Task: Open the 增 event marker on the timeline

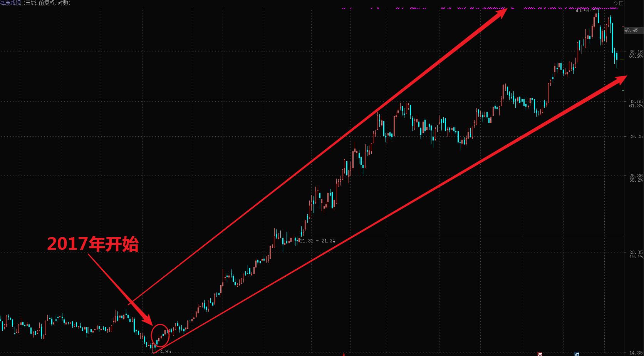Action: (x=540, y=354)
